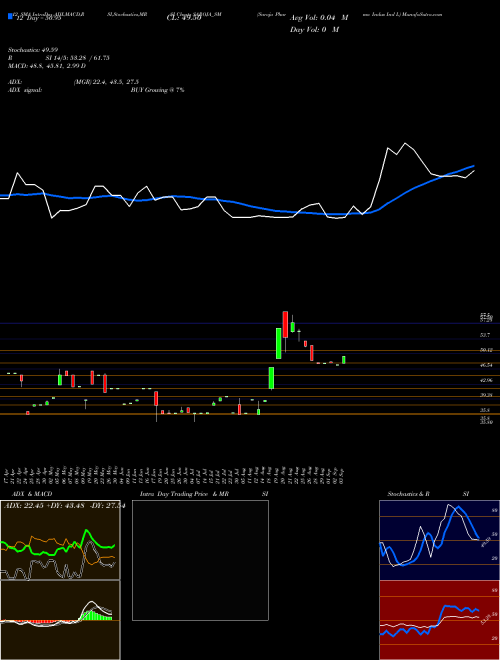
Task: Click the 'Intra Day Trading Price & MR' title
Action: click(x=184, y=494)
